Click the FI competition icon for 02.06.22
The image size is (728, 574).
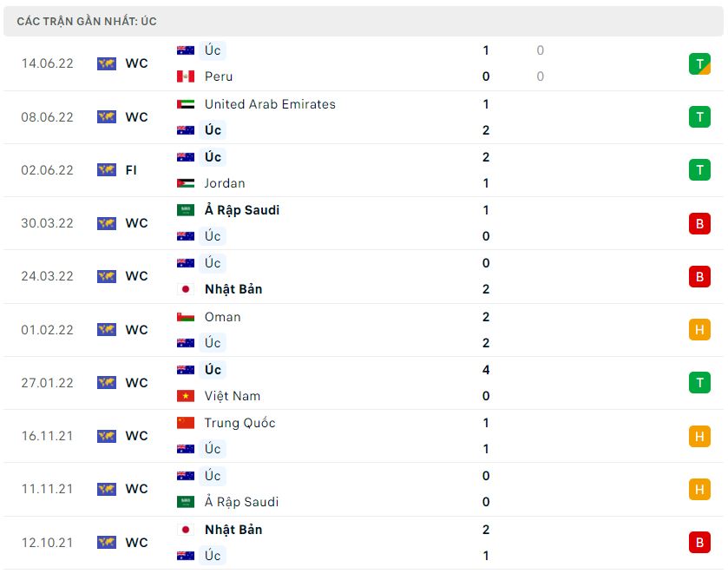coord(107,170)
